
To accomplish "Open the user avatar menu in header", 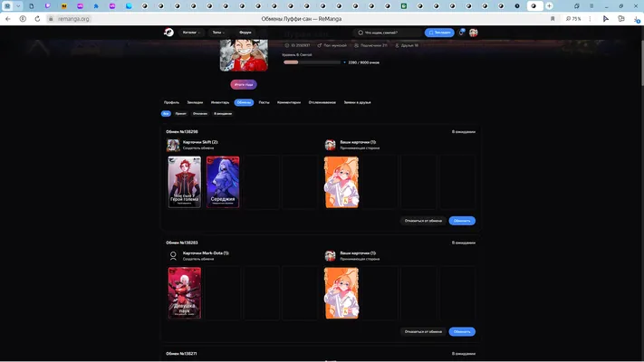I will [x=473, y=33].
